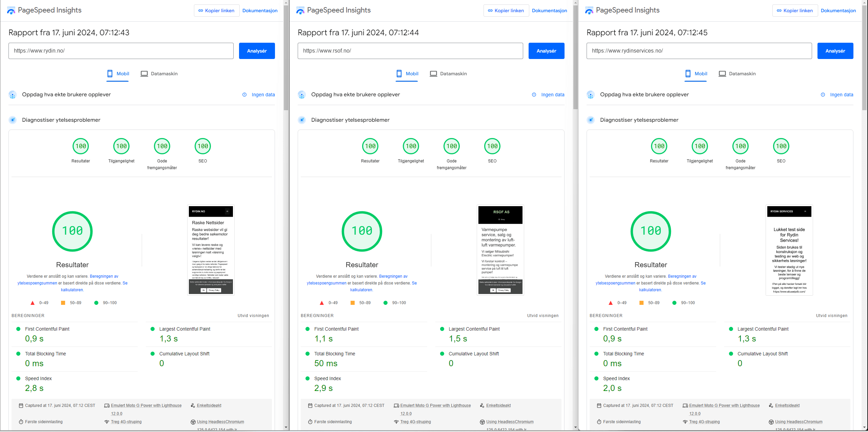Click the rsof.no page screenshot thumbnail
This screenshot has height=432, width=868.
(500, 250)
